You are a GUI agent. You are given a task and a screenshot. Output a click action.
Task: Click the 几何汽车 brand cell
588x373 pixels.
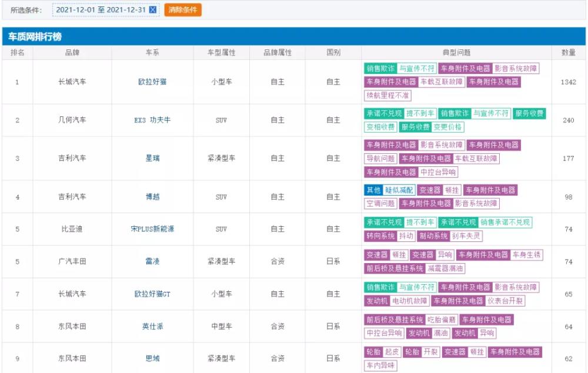pyautogui.click(x=72, y=120)
